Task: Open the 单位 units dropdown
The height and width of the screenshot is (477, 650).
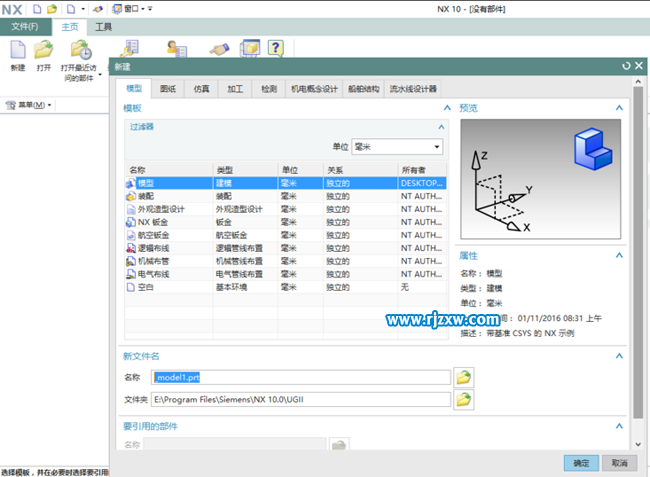Action: click(397, 147)
